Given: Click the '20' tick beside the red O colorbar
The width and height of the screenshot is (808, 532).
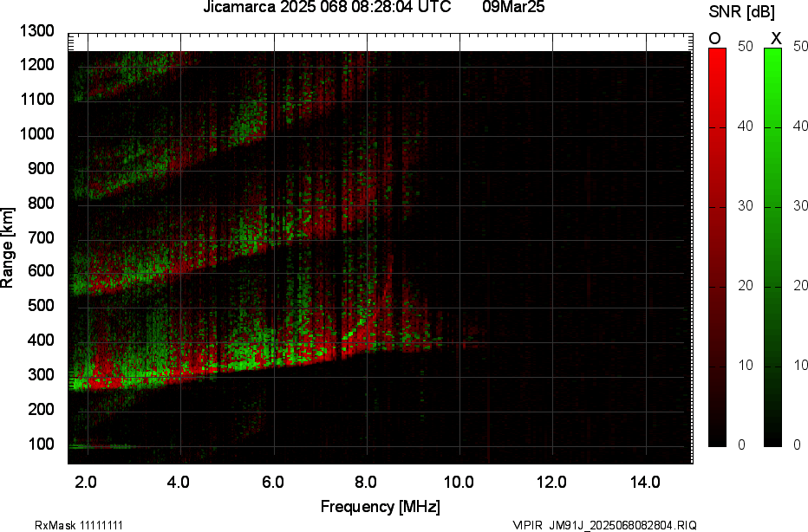Looking at the screenshot, I should [746, 286].
